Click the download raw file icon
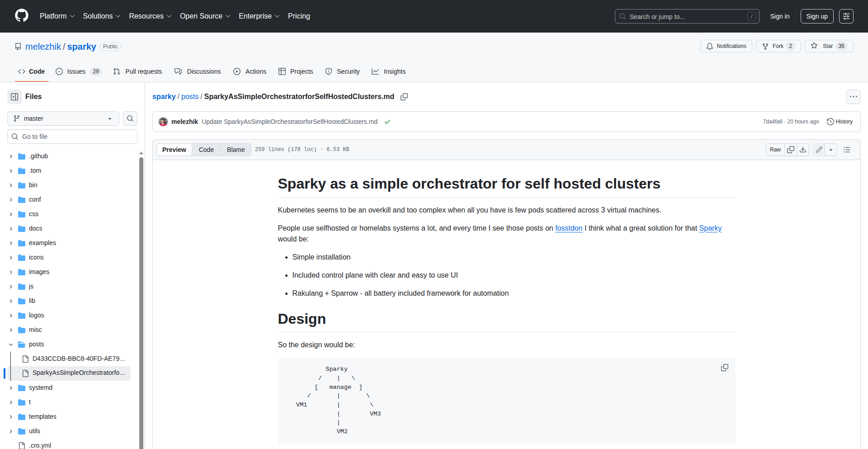 803,150
